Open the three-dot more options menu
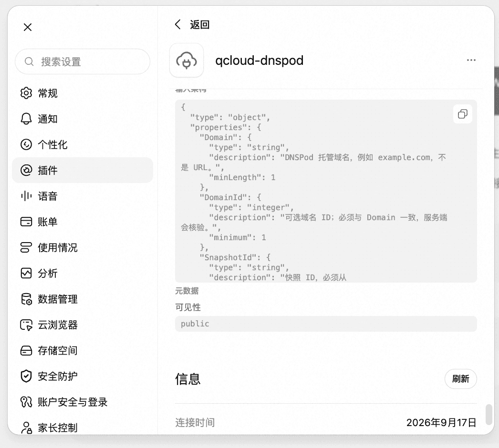The height and width of the screenshot is (448, 499). pos(471,60)
